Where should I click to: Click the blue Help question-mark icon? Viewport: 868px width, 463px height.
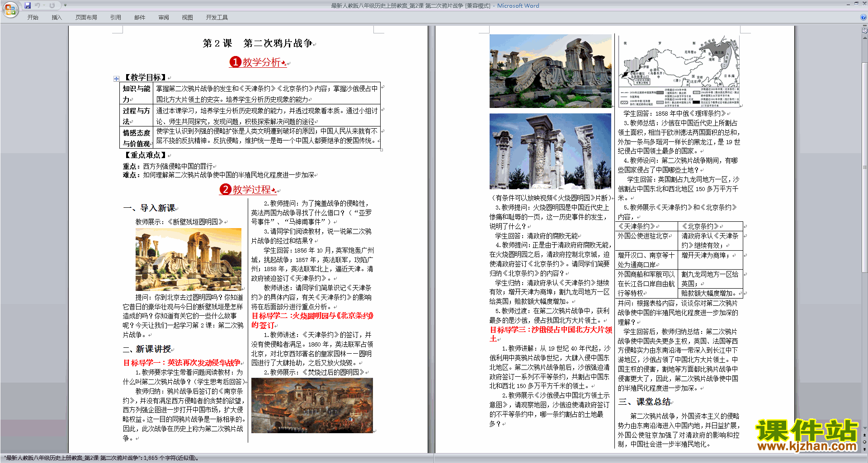pos(863,17)
